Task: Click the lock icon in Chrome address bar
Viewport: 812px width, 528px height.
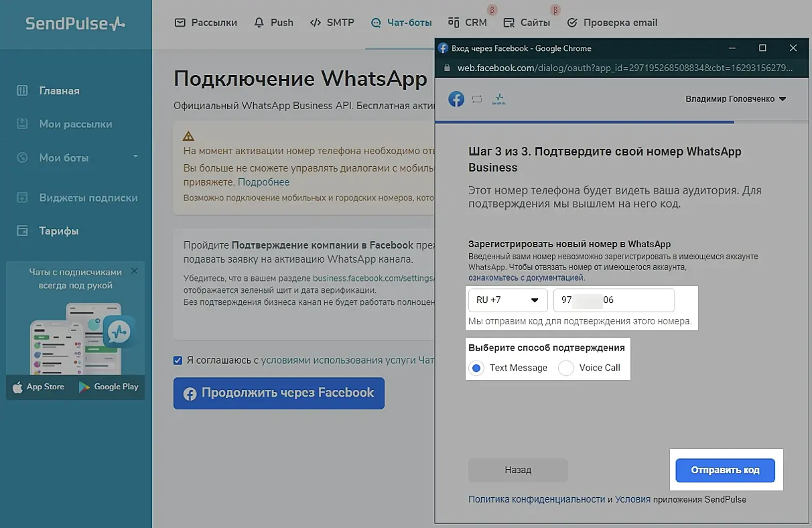Action: pyautogui.click(x=447, y=68)
